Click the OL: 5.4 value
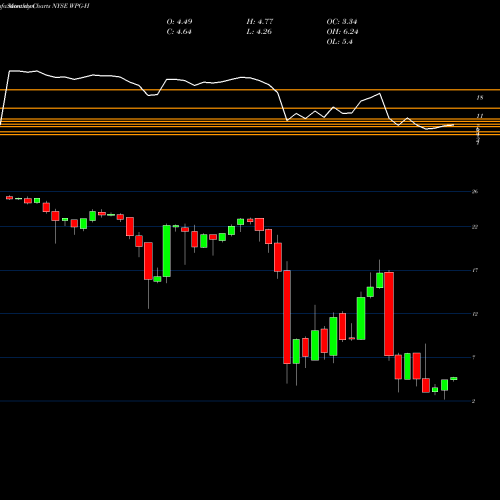Screen dimensions: 500x500 [340, 42]
